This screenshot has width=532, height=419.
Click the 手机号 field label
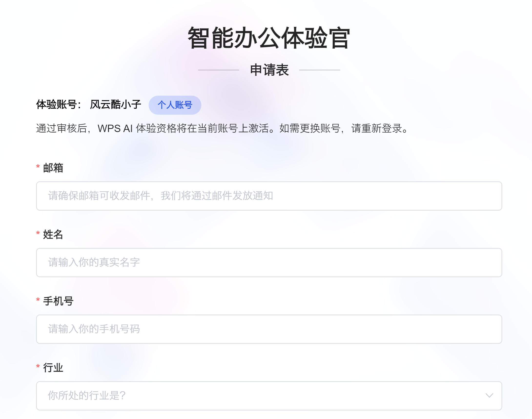click(58, 301)
